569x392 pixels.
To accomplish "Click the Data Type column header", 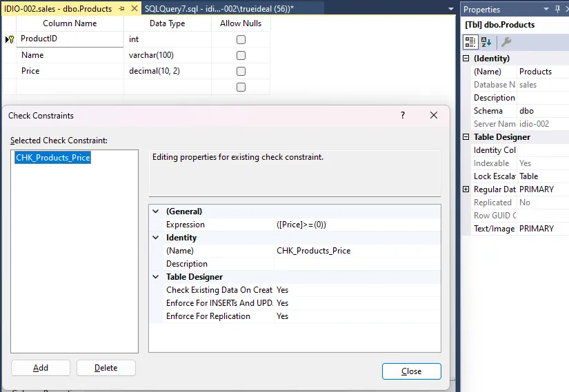I will (x=168, y=23).
